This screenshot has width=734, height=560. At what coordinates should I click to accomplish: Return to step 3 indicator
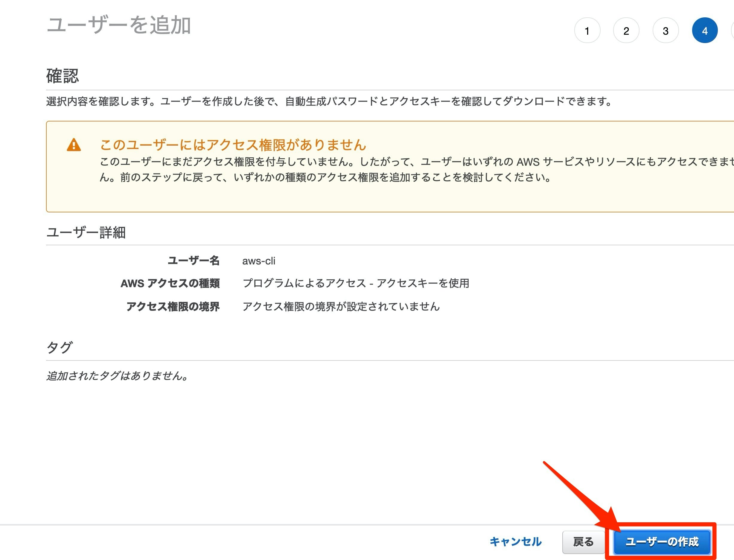tap(665, 31)
